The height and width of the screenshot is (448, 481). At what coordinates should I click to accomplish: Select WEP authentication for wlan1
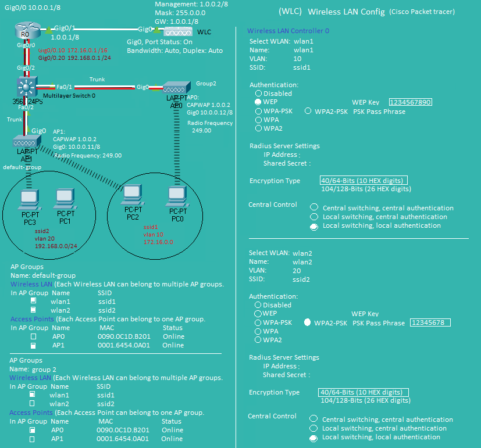pos(258,102)
